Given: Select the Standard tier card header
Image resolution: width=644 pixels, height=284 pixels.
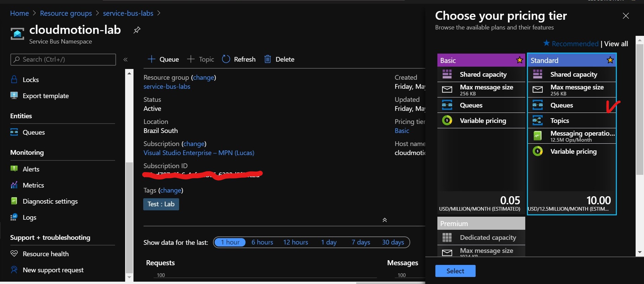Looking at the screenshot, I should tap(572, 60).
